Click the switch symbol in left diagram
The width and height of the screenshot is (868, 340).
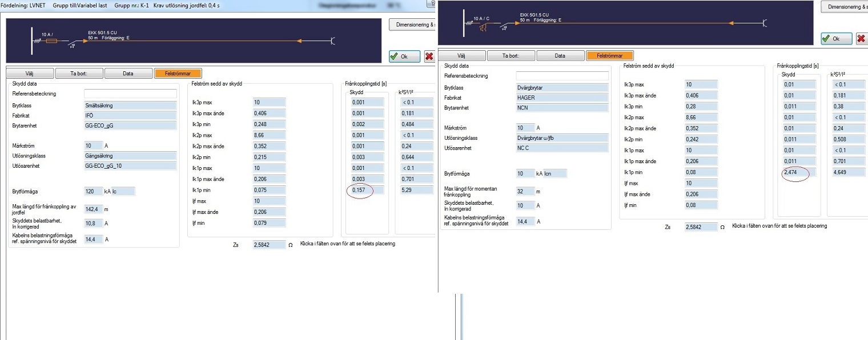pos(73,43)
